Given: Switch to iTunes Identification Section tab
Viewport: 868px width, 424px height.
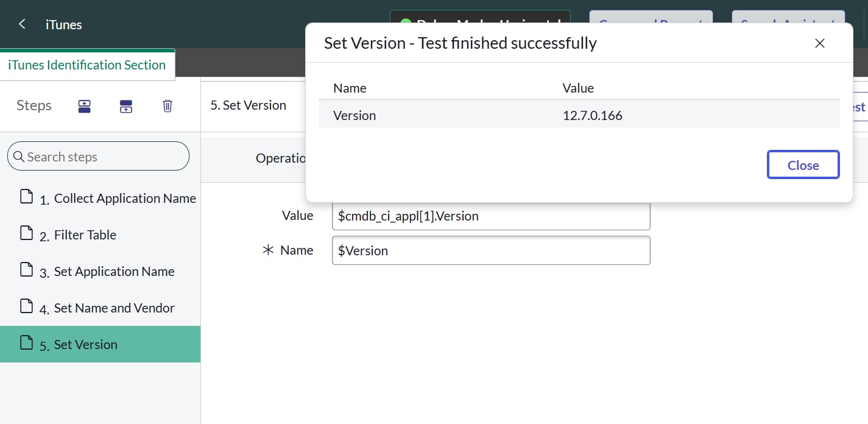Looking at the screenshot, I should (x=87, y=65).
